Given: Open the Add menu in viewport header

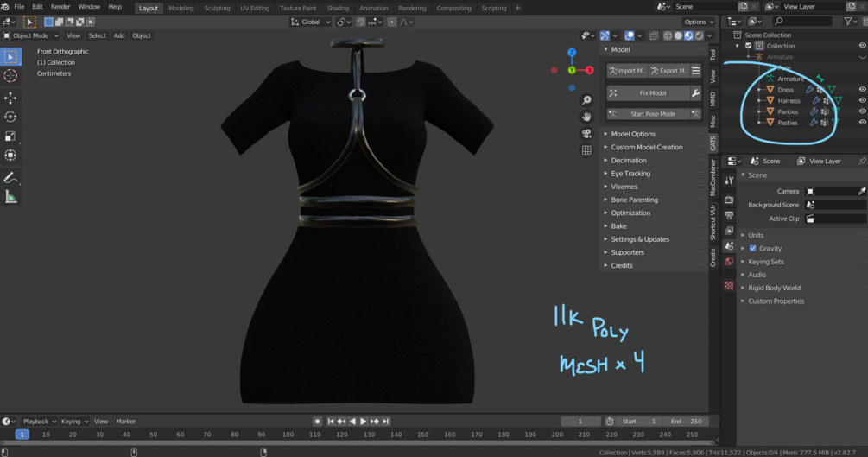Looking at the screenshot, I should coord(119,35).
